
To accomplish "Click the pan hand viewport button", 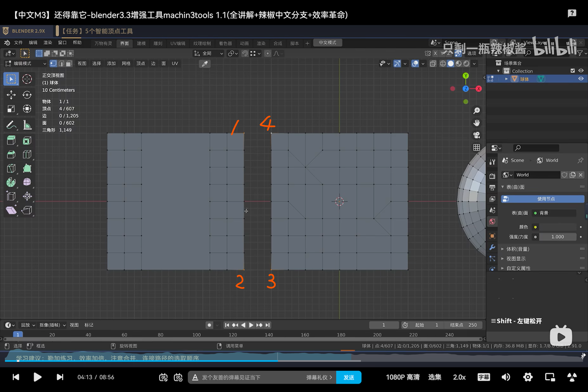I will point(477,123).
